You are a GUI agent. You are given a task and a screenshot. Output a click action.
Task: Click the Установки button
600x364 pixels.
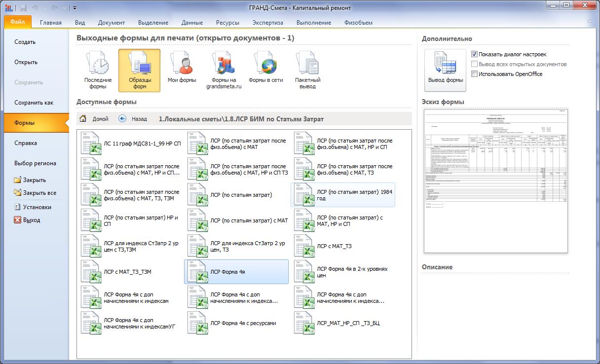tap(37, 207)
